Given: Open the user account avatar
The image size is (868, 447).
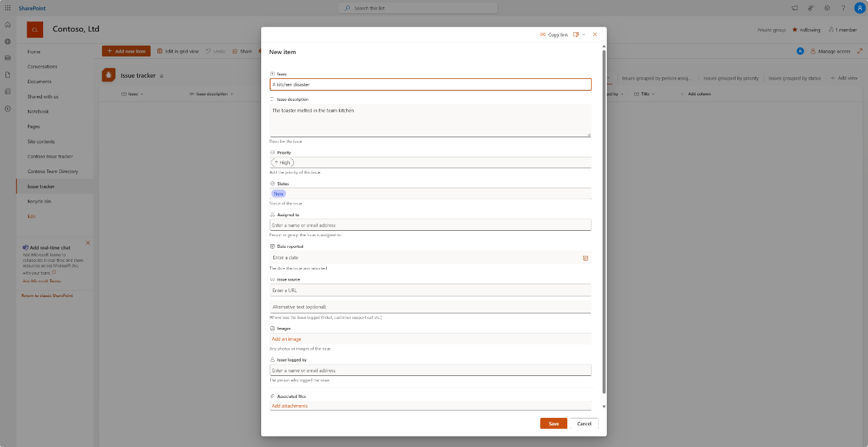Looking at the screenshot, I should coord(859,8).
